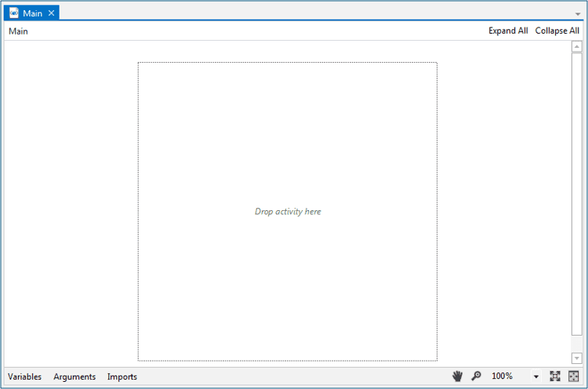This screenshot has width=588, height=389.
Task: Click the 'Drop activity here' canvas area
Action: 288,212
